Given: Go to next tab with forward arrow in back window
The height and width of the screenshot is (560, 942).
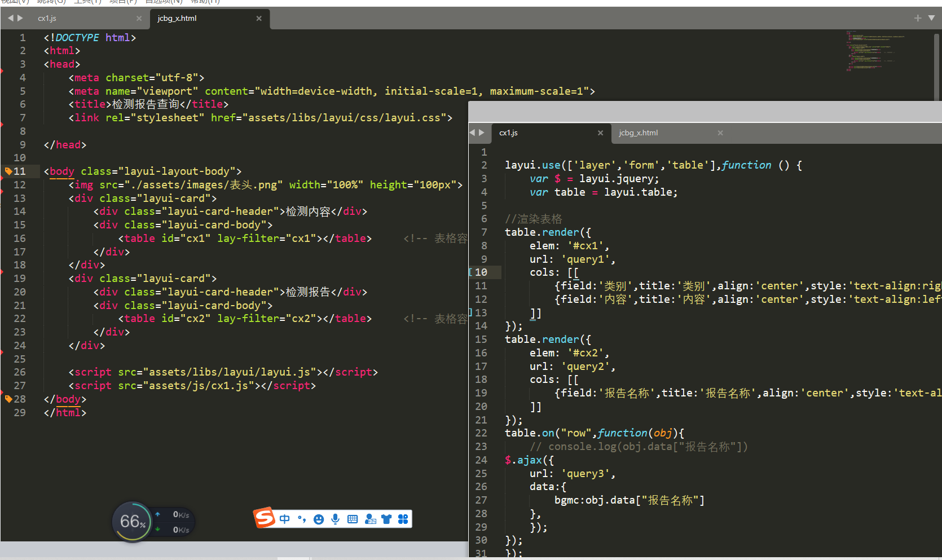Looking at the screenshot, I should coord(20,18).
